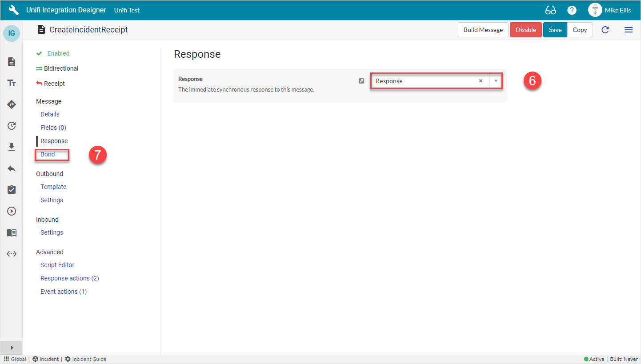
Task: Click the help question mark icon
Action: [572, 10]
